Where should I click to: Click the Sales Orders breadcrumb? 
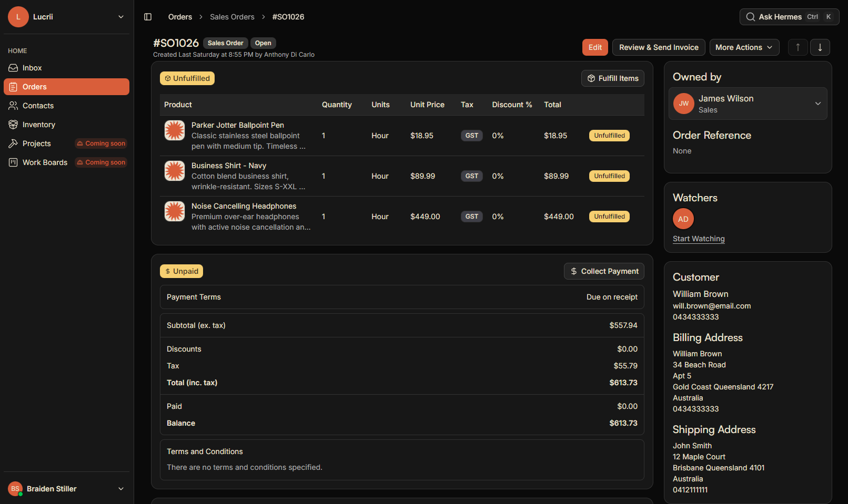click(232, 16)
